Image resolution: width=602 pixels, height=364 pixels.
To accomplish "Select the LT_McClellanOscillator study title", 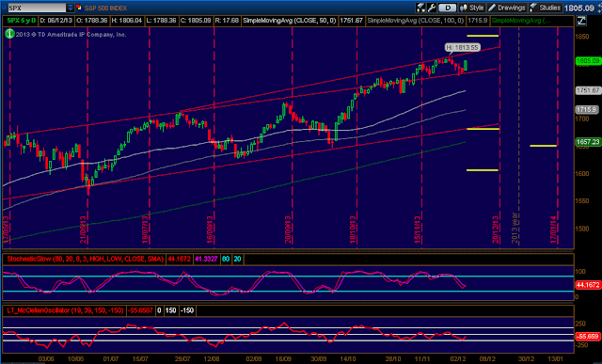I will pos(65,310).
